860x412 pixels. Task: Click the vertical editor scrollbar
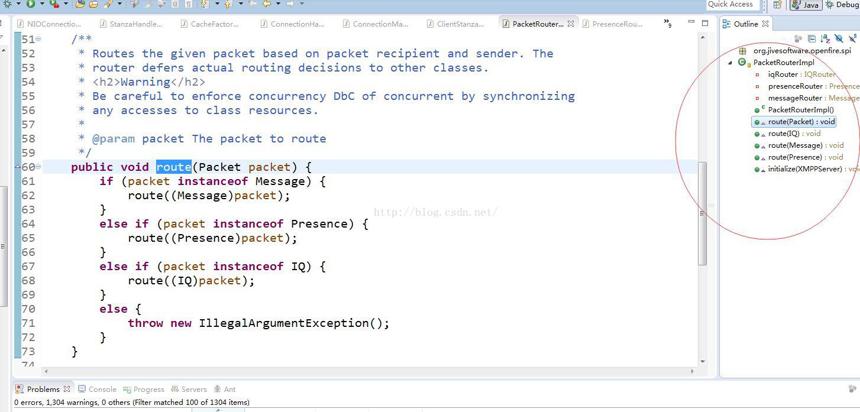tap(702, 197)
